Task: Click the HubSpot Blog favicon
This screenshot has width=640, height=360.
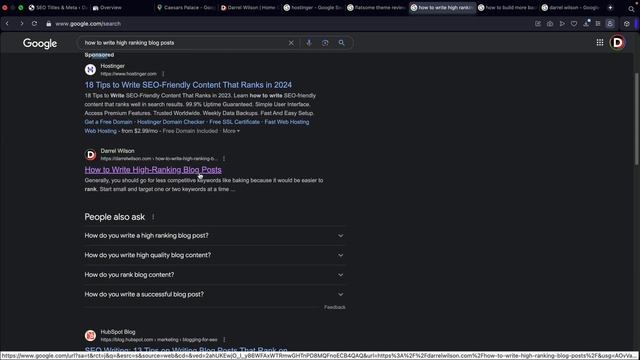Action: [x=90, y=336]
